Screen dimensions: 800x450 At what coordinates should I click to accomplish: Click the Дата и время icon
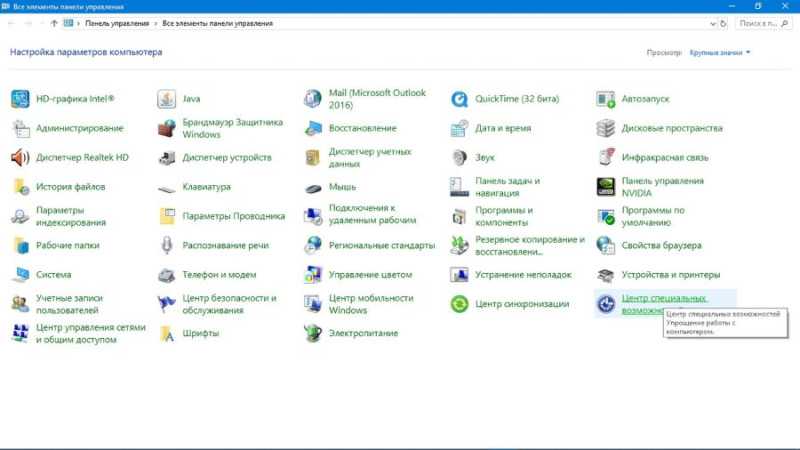point(459,128)
